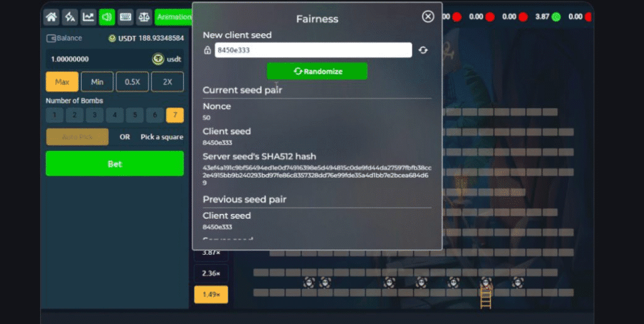Select 7 as number of bombs

point(174,115)
